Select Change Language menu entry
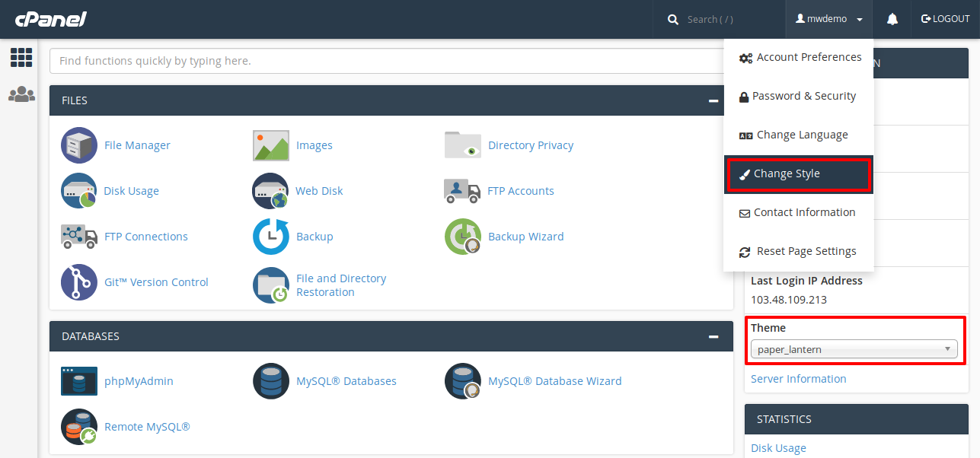Screen dimensions: 980x458 (x=799, y=135)
